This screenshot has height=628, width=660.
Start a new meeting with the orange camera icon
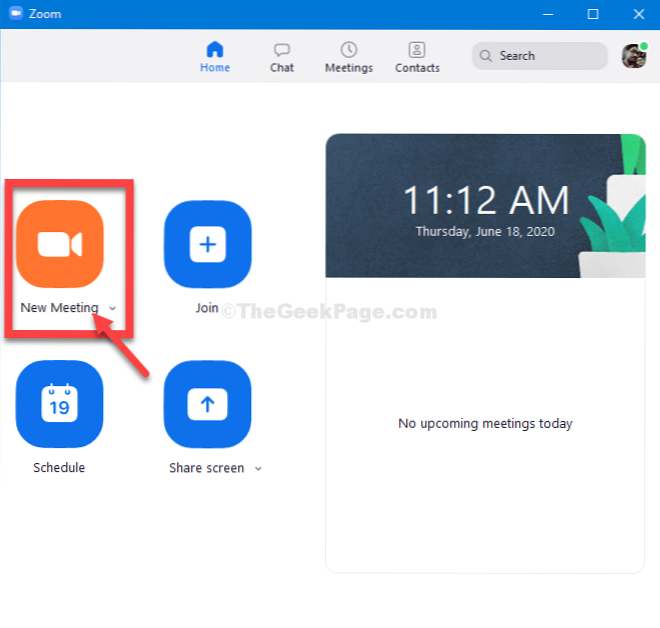59,245
